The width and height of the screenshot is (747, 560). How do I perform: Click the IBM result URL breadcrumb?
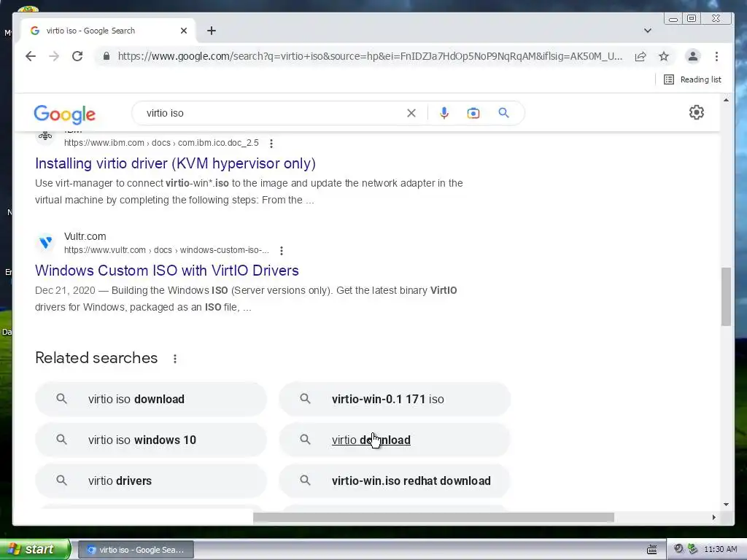[x=161, y=143]
